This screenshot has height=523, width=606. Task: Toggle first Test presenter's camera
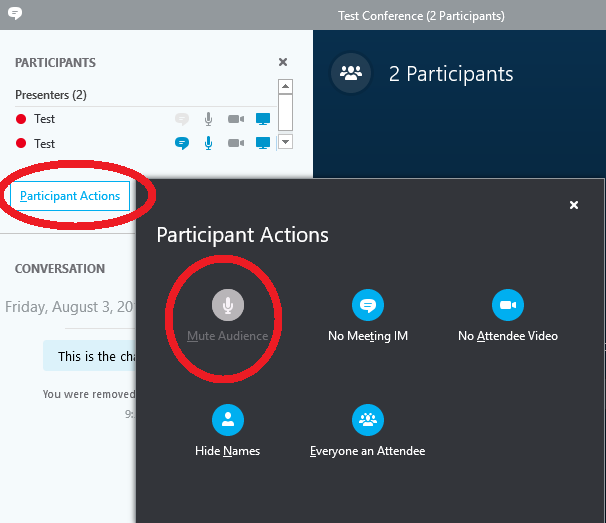[x=236, y=119]
